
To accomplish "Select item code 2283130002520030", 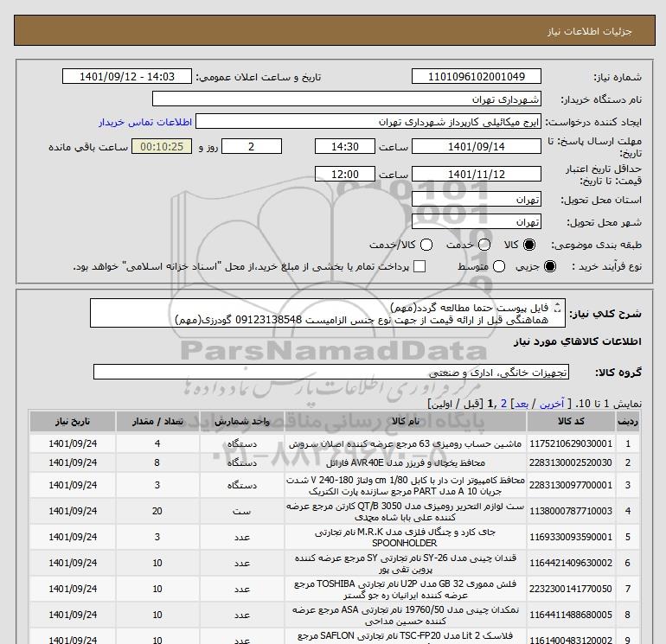I will (x=571, y=462).
